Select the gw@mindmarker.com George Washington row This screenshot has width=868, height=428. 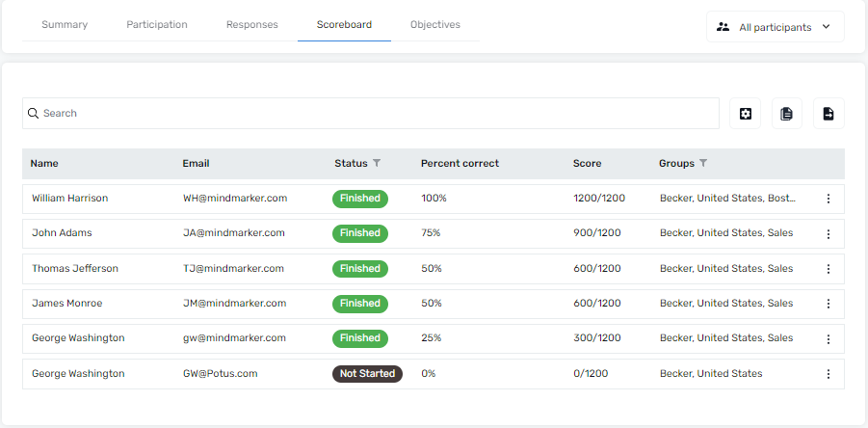click(433, 338)
